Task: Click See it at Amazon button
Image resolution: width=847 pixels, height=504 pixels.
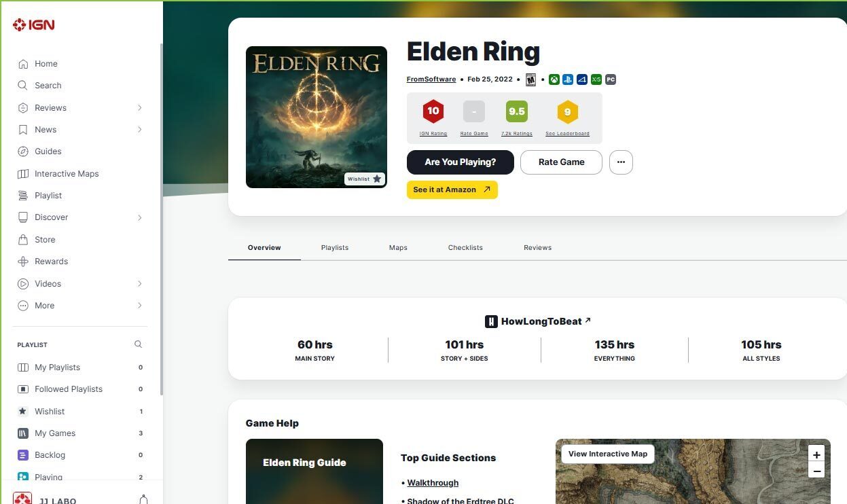Action: pos(452,190)
